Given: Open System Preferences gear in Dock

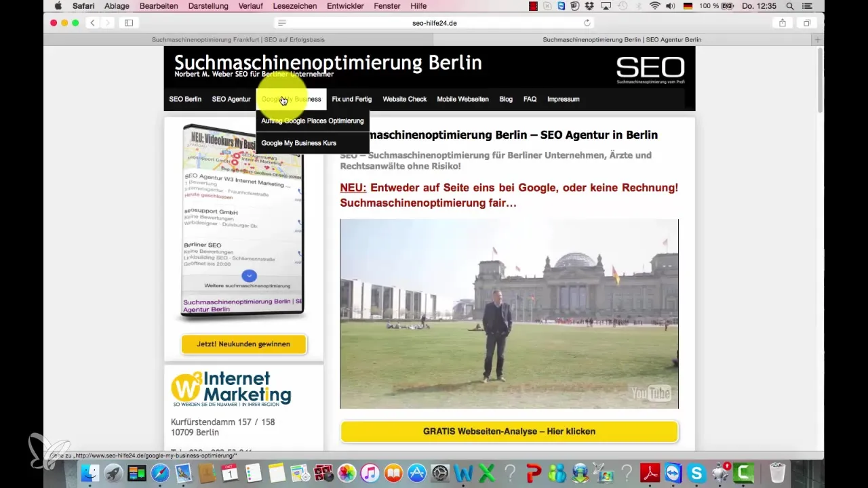Looking at the screenshot, I should (440, 472).
